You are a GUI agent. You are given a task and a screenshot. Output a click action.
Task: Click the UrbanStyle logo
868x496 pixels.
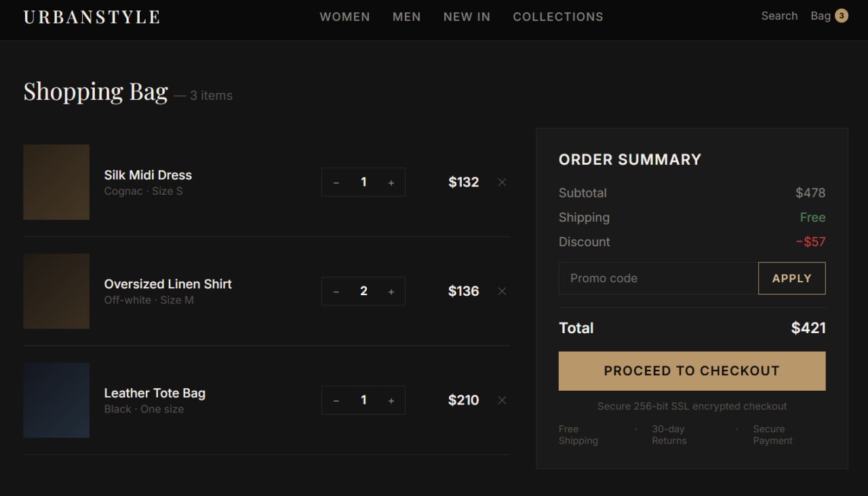pyautogui.click(x=92, y=17)
